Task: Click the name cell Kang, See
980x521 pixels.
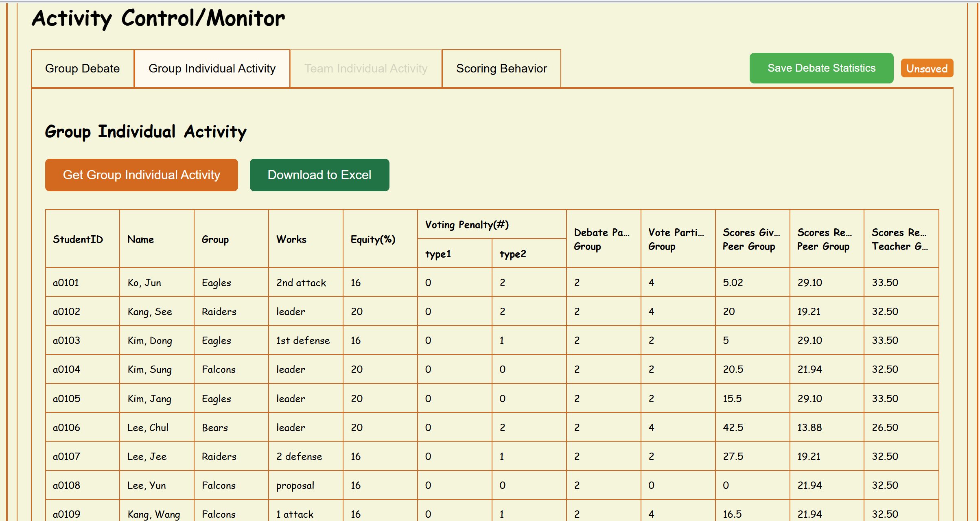Action: pyautogui.click(x=150, y=311)
